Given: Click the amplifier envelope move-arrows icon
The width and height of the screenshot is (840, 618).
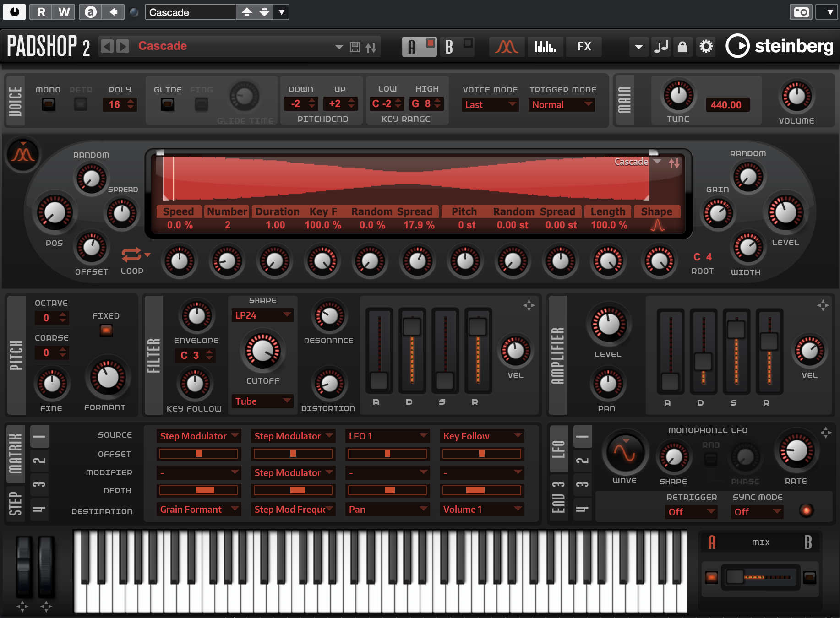Looking at the screenshot, I should tap(823, 305).
